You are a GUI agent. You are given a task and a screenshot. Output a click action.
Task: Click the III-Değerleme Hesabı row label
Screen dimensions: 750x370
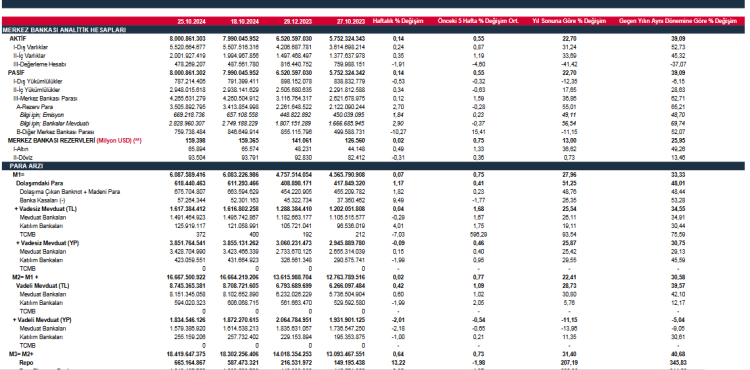click(40, 64)
